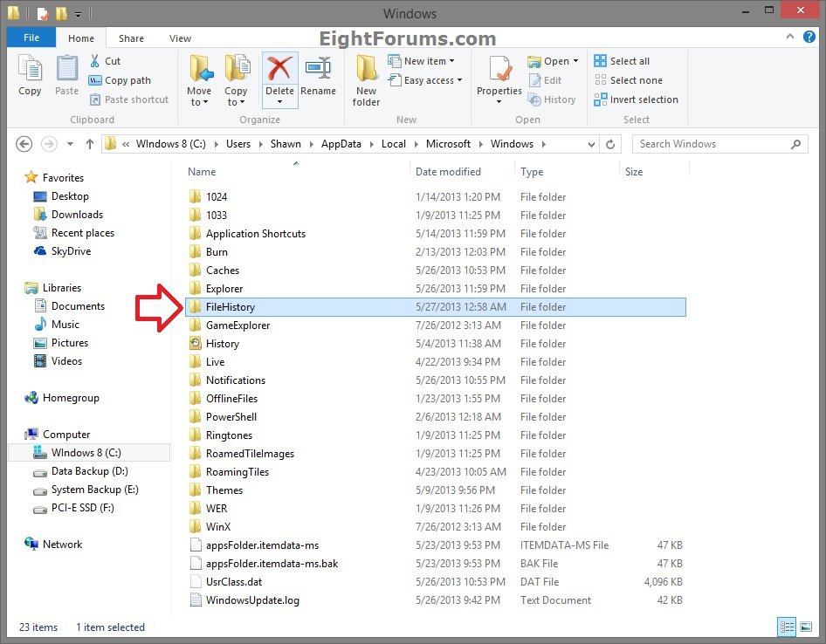Switch to large icons view in status bar
Image resolution: width=826 pixels, height=644 pixels.
click(806, 627)
